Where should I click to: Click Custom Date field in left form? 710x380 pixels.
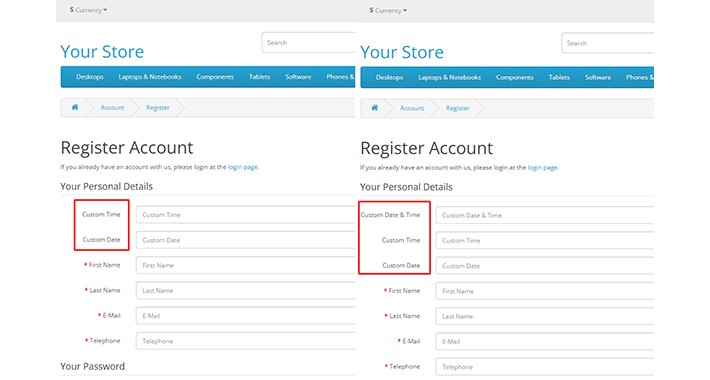(245, 240)
